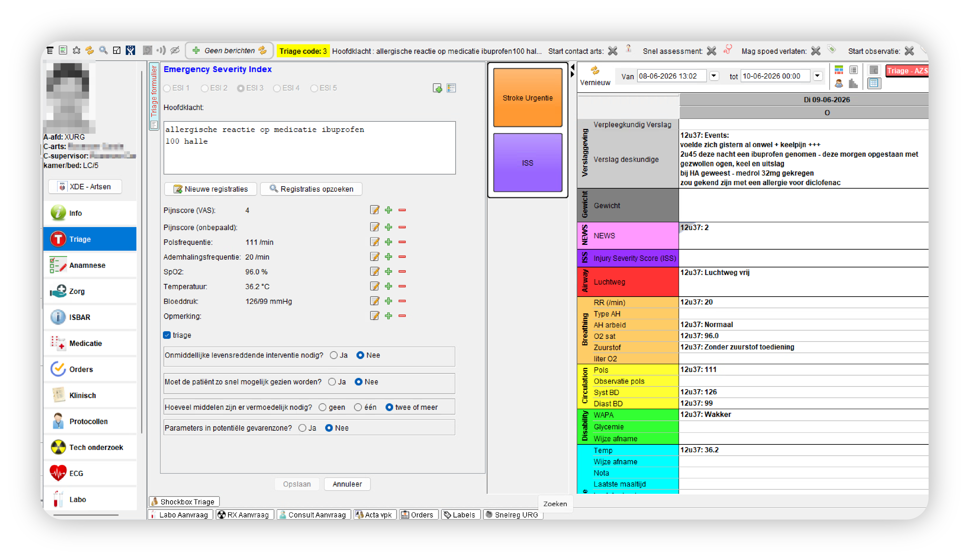This screenshot has height=560, width=969.
Task: Uncheck the triage checkbox
Action: tap(167, 335)
